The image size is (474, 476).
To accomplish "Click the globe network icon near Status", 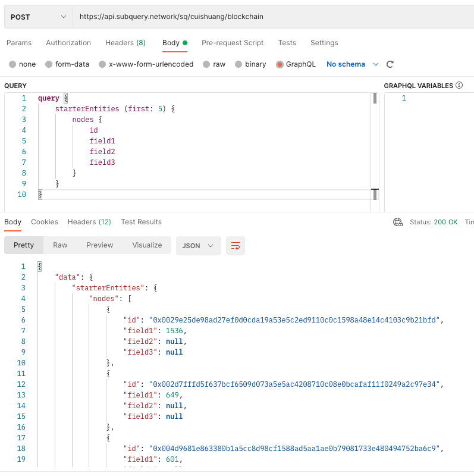I will tap(398, 222).
